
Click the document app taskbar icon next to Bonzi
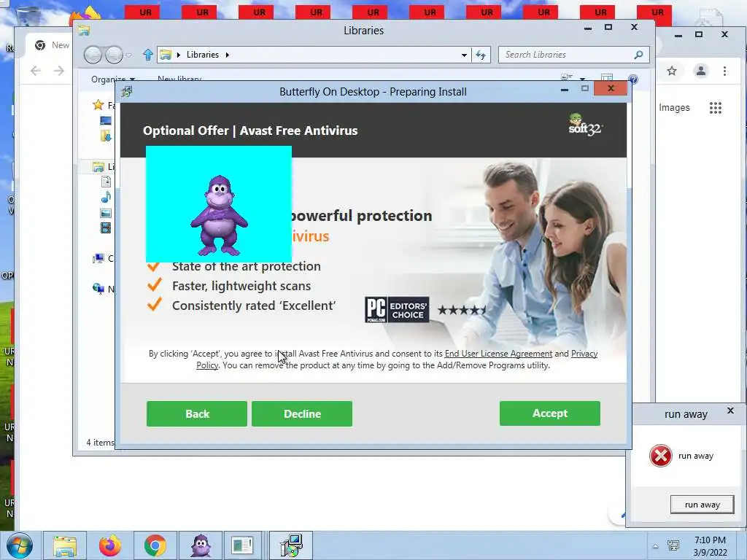tap(242, 545)
